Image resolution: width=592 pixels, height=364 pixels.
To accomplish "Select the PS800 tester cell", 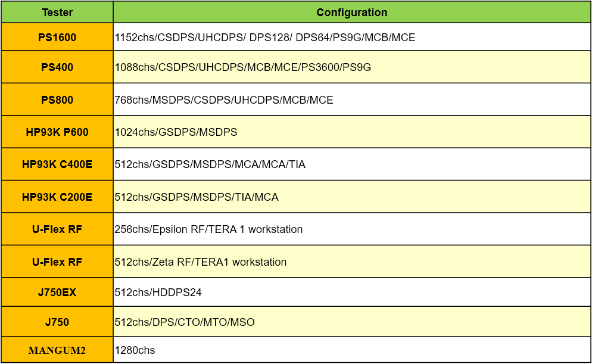I will pyautogui.click(x=57, y=99).
